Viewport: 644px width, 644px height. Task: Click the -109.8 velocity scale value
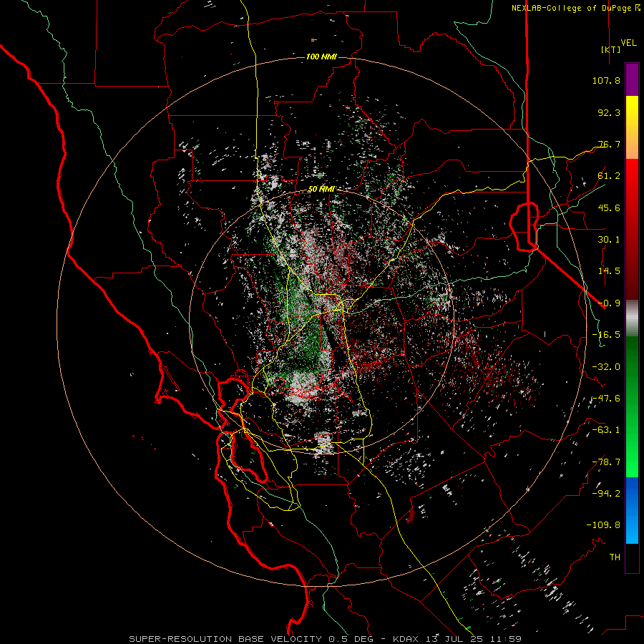pos(603,525)
